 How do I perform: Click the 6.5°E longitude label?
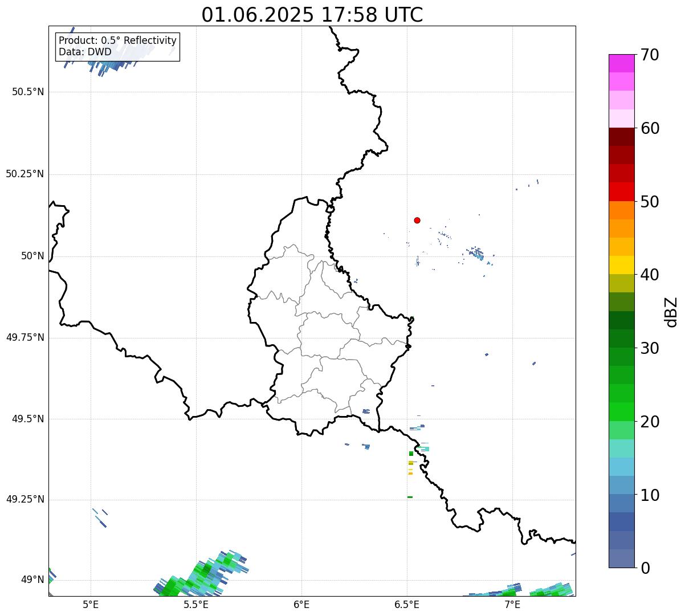(x=407, y=604)
